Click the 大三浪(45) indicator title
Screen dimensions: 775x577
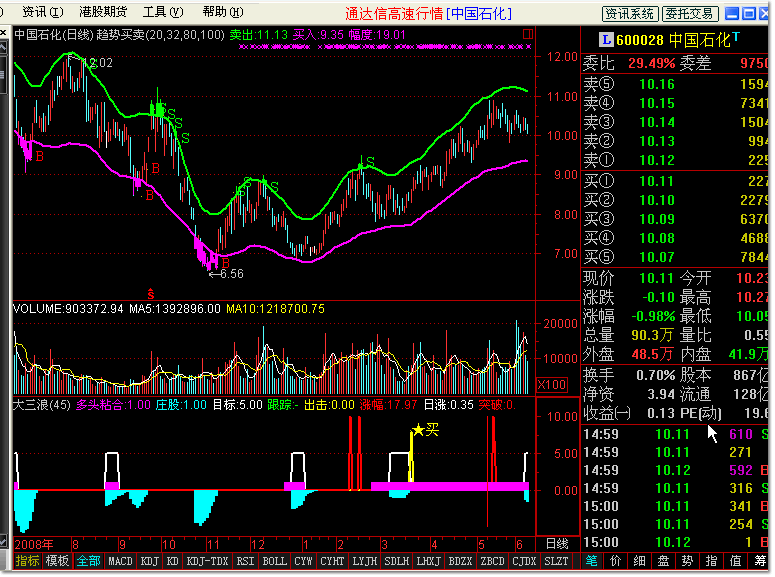pos(42,404)
